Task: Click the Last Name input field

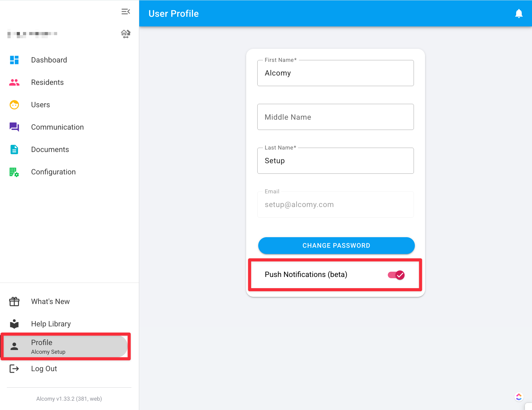Action: click(336, 161)
